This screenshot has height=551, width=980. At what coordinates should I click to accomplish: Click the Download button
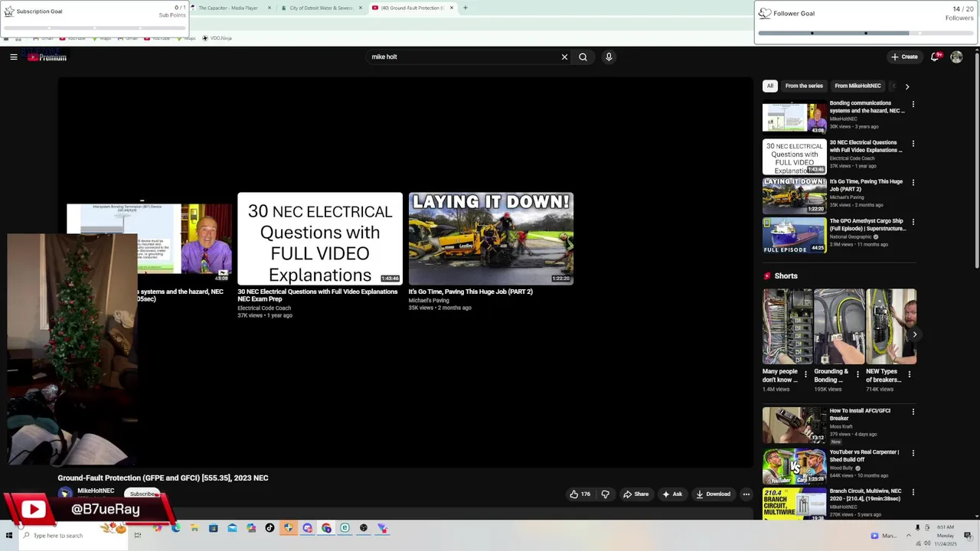pyautogui.click(x=713, y=494)
